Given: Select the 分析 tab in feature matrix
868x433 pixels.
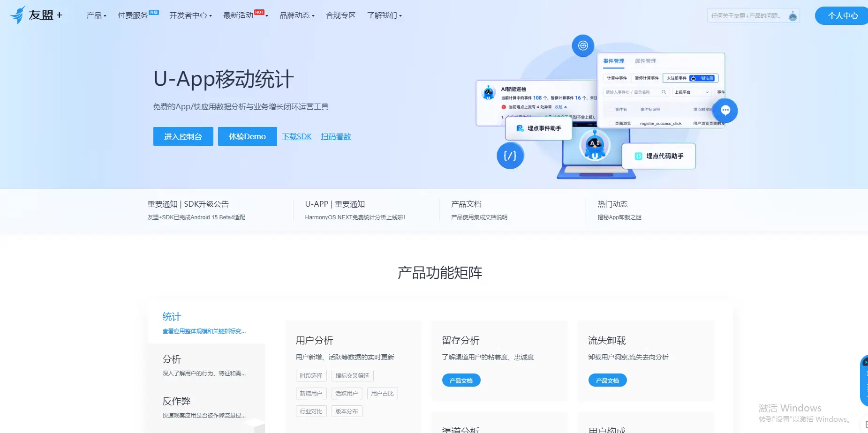Looking at the screenshot, I should (x=206, y=365).
